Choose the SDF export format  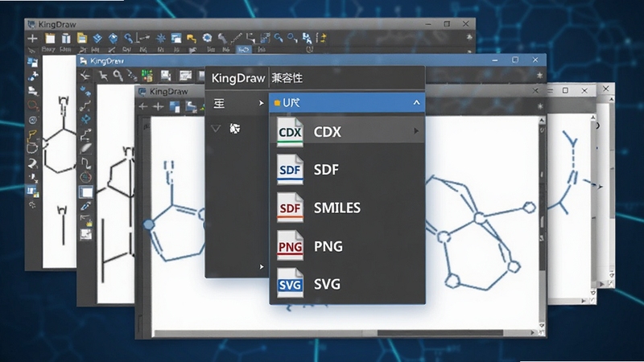pos(347,170)
